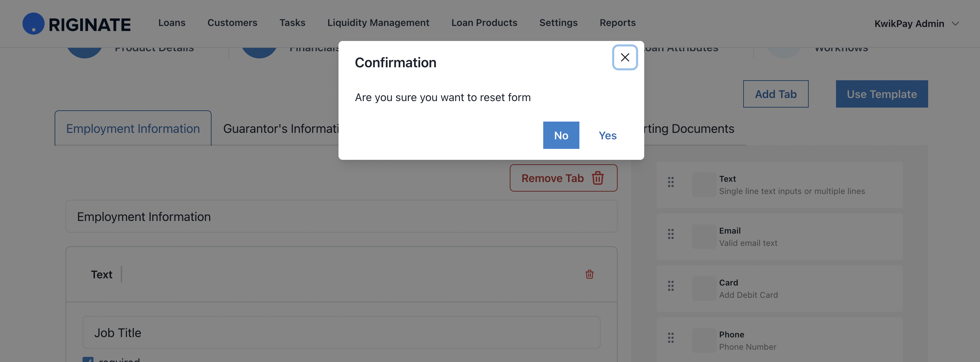Image resolution: width=980 pixels, height=362 pixels.
Task: Expand the KwikPay Admin dropdown chevron
Action: [955, 24]
